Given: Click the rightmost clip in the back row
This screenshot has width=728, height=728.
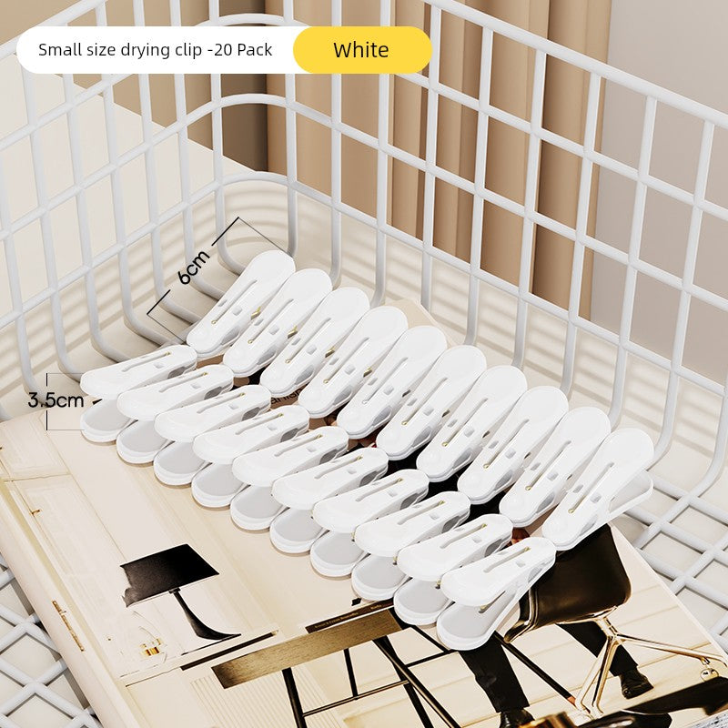Looking at the screenshot, I should click(599, 488).
